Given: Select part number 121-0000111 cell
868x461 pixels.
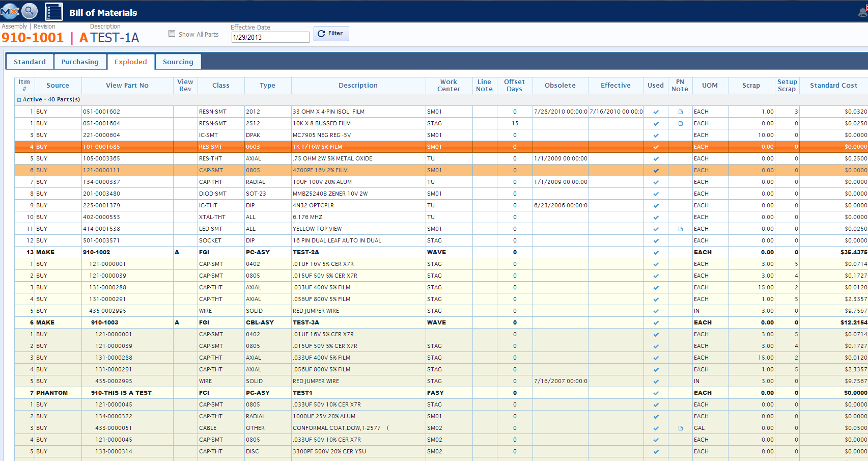Looking at the screenshot, I should [x=127, y=170].
